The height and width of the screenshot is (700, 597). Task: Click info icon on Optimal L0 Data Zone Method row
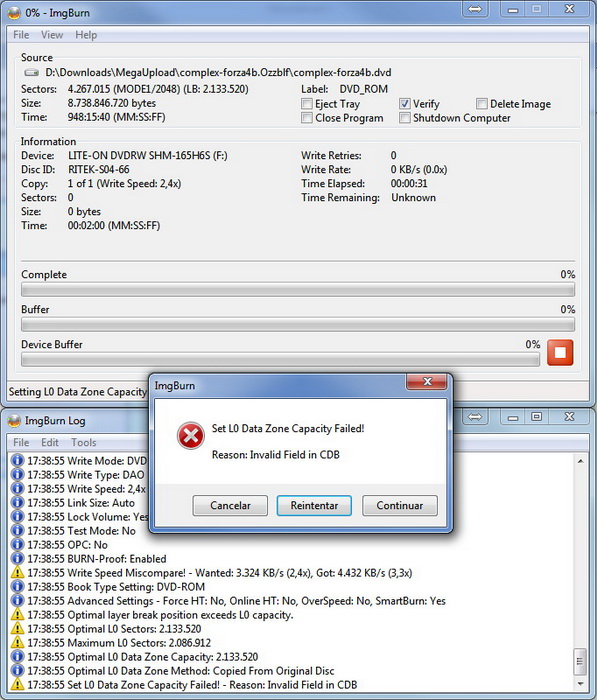[17, 671]
